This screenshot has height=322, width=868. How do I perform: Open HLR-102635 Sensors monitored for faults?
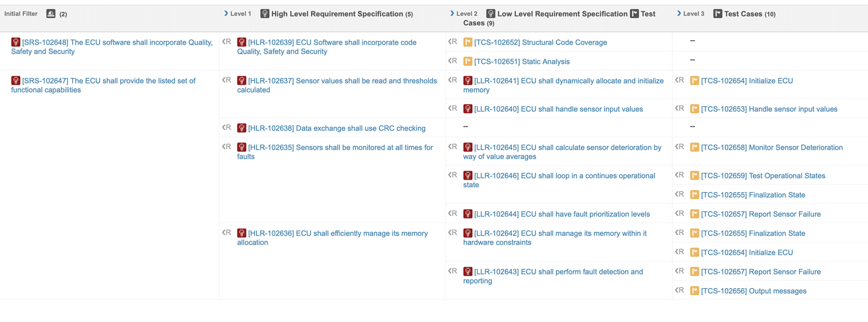[x=335, y=152]
